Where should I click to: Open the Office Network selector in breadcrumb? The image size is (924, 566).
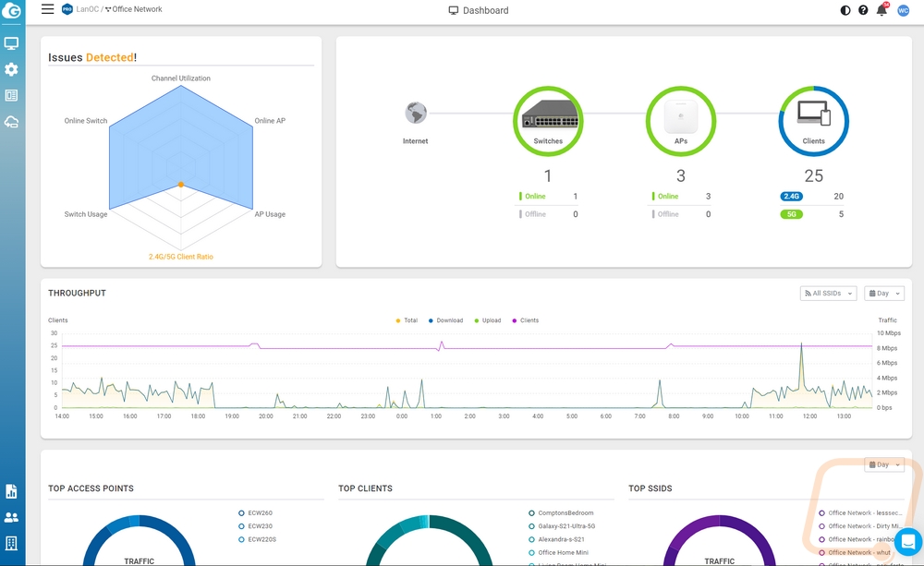(134, 9)
